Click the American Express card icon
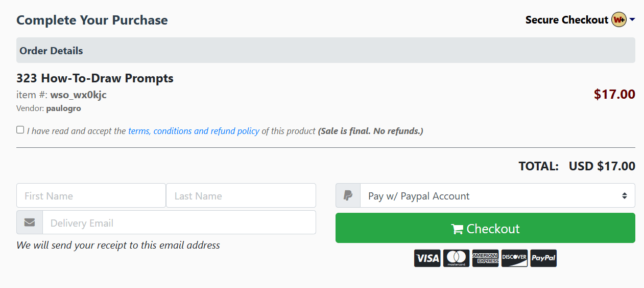This screenshot has width=644, height=288. 485,258
